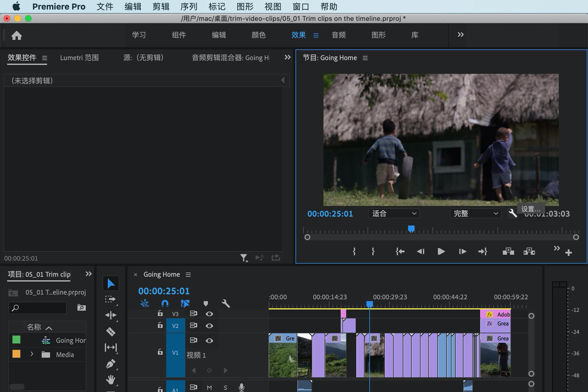
Task: Click export frame icon in Effect Controls
Action: click(x=276, y=257)
